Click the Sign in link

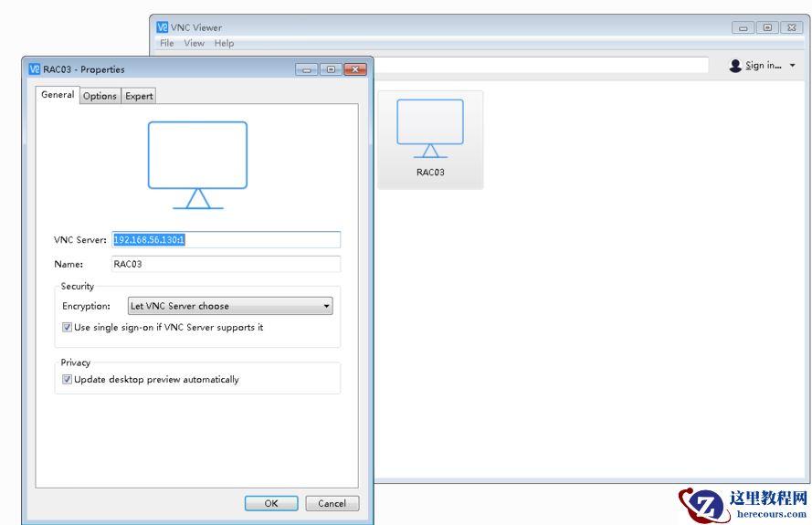764,65
